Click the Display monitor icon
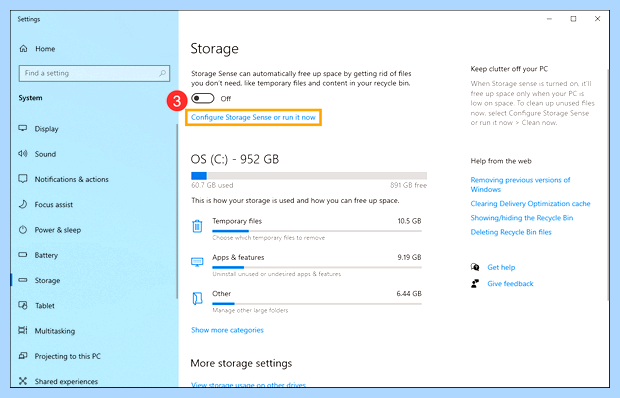The width and height of the screenshot is (620, 398). pyautogui.click(x=23, y=128)
